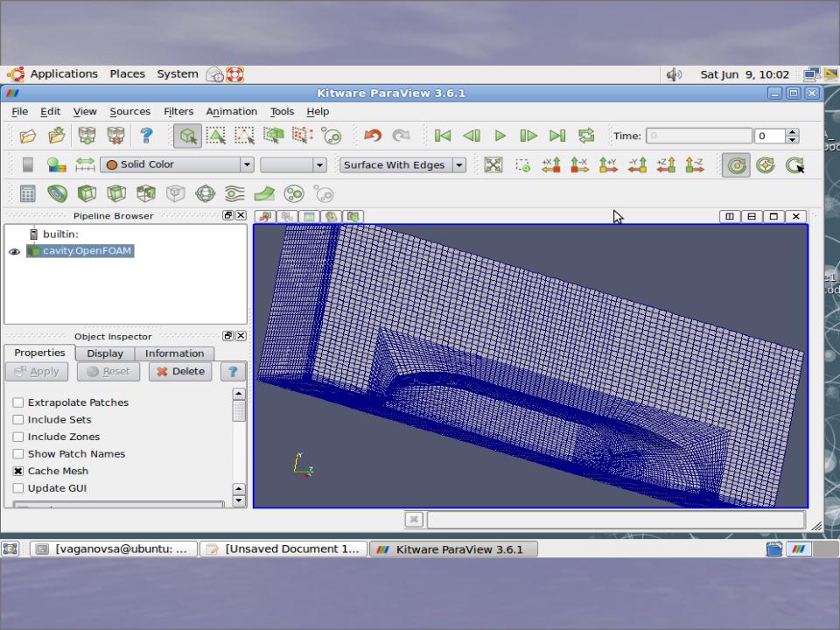Set the view direction to -Y
This screenshot has width=840, height=630.
(x=637, y=165)
